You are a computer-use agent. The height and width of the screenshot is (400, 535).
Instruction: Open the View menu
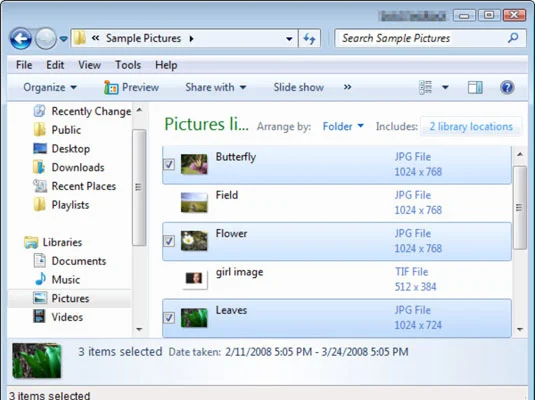pos(89,65)
